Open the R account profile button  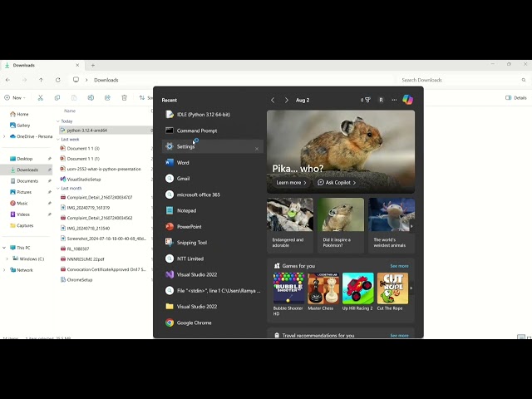(381, 100)
